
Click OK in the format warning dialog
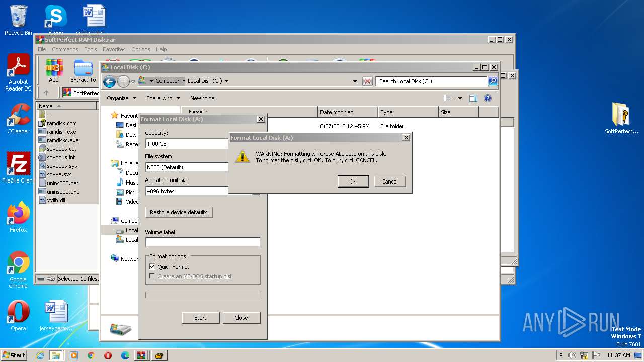pyautogui.click(x=353, y=182)
